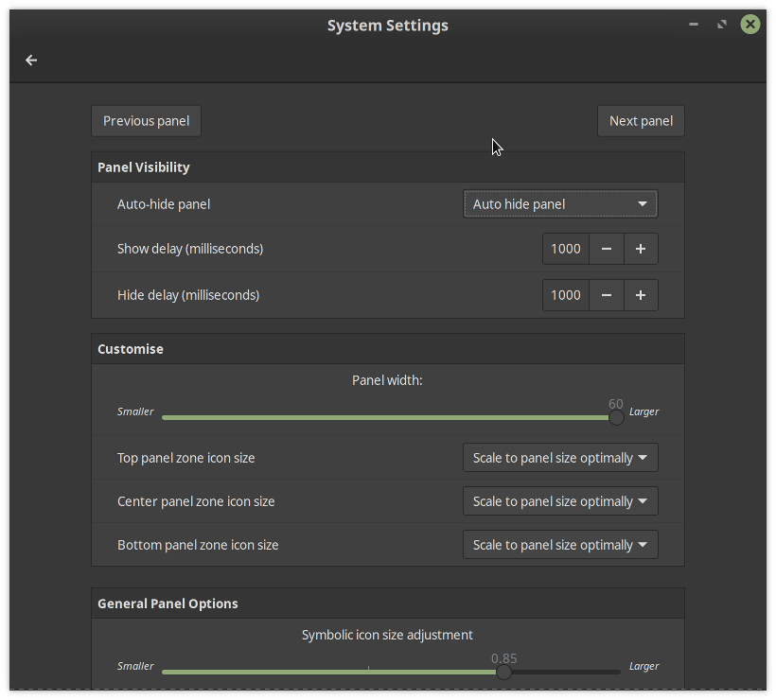Screen dimensions: 776x700
Task: Click Symbolic icon size adjustment slider handle
Action: tap(503, 672)
